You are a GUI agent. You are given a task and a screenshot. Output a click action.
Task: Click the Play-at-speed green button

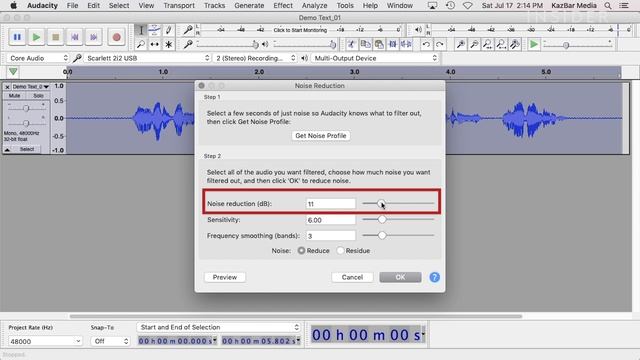(533, 44)
